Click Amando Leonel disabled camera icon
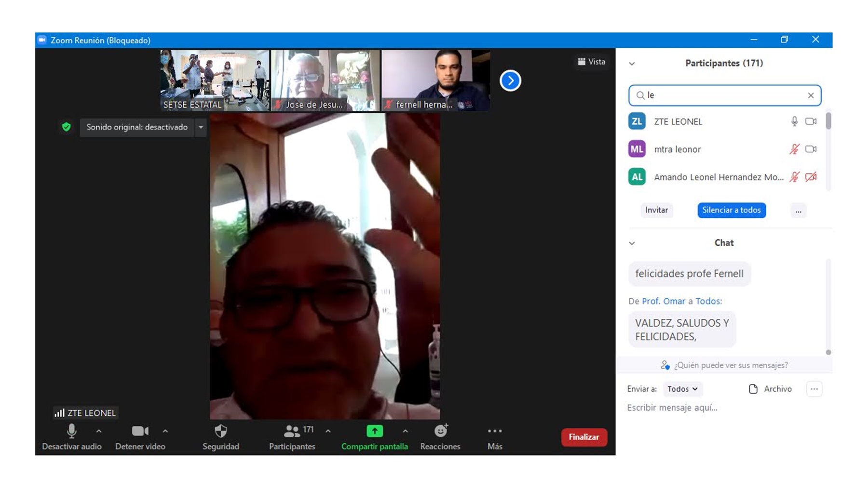The height and width of the screenshot is (488, 868). coord(811,177)
